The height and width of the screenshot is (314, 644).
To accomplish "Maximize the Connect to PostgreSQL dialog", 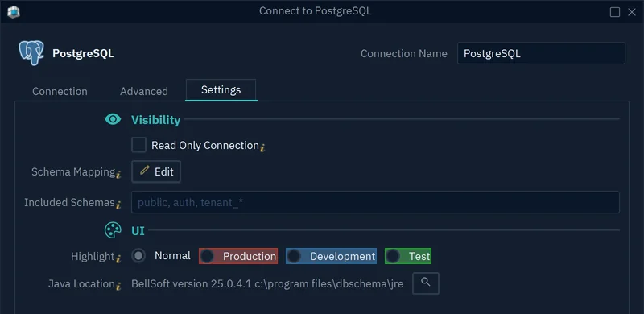I will [615, 12].
